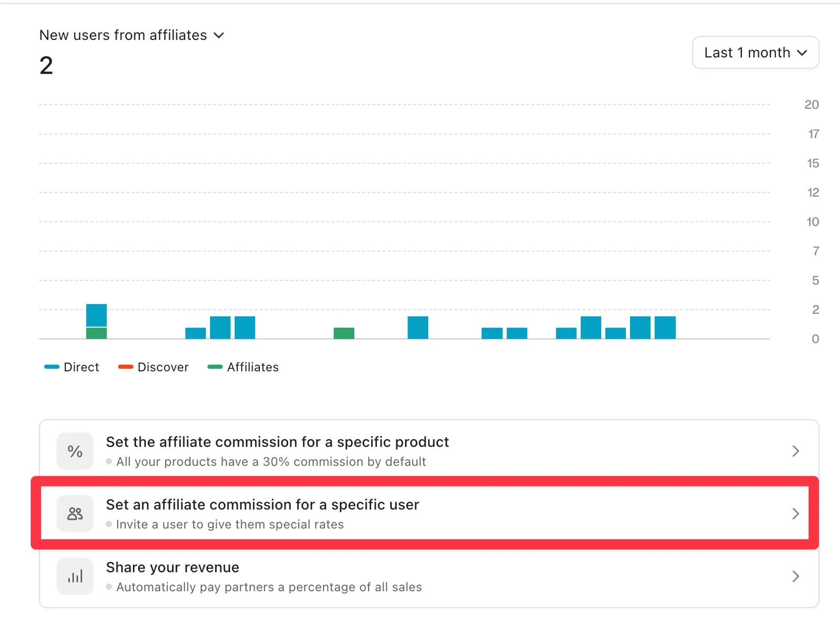Click chevron arrow on product commission row
The image size is (840, 643).
pos(795,451)
